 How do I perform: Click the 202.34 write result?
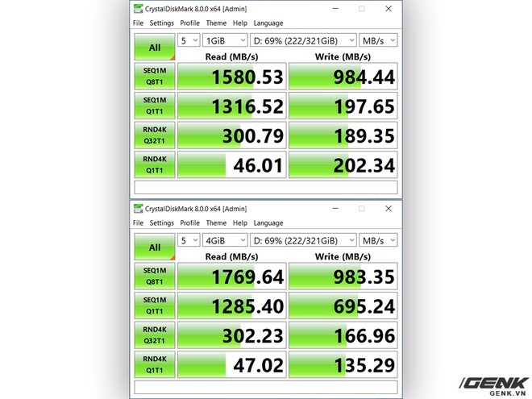(343, 165)
